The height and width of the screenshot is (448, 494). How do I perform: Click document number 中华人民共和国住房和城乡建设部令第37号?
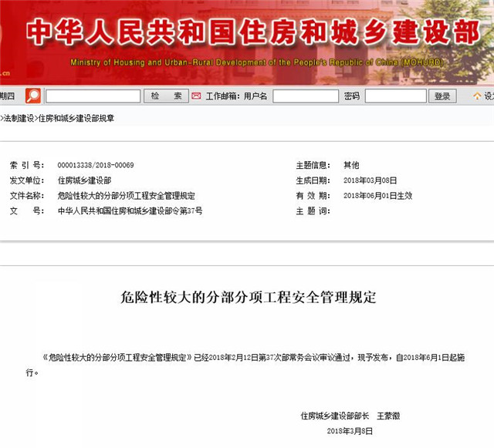point(130,211)
